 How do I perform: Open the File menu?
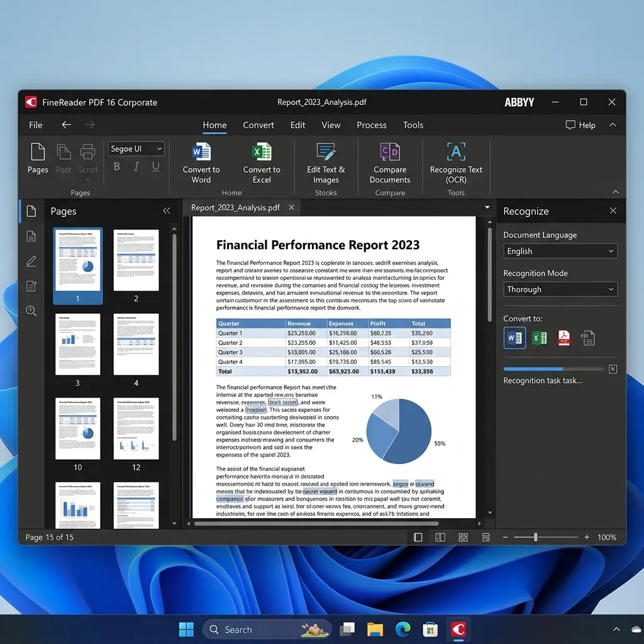[36, 125]
